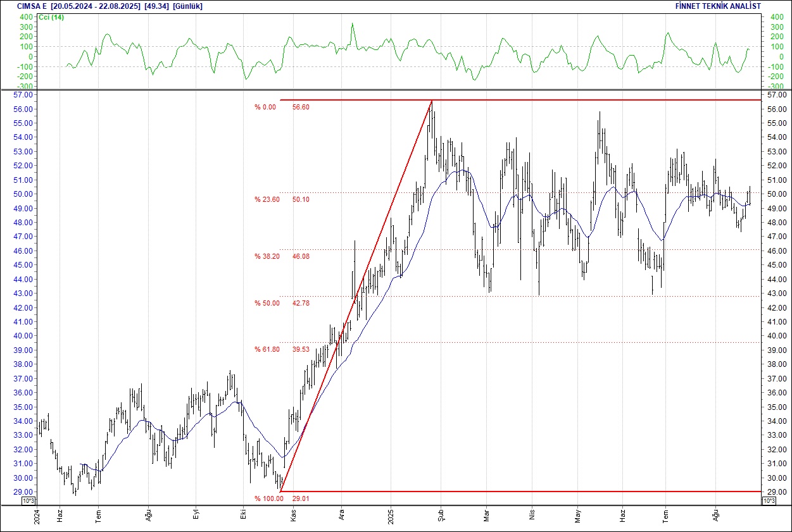Click the % 23.60 retracement label
792x532 pixels.
pos(267,199)
